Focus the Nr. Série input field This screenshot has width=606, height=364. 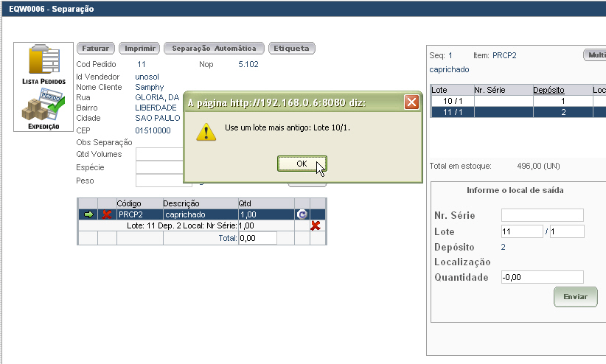pos(543,215)
